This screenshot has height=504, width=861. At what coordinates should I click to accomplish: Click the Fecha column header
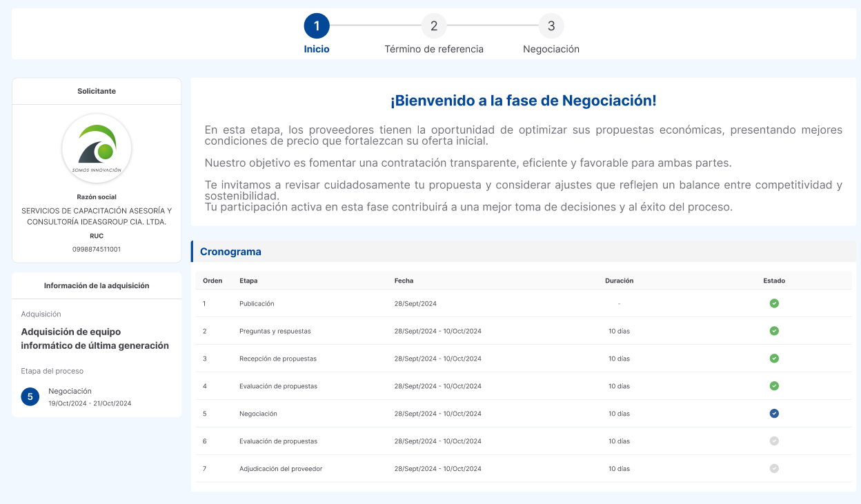click(x=404, y=281)
